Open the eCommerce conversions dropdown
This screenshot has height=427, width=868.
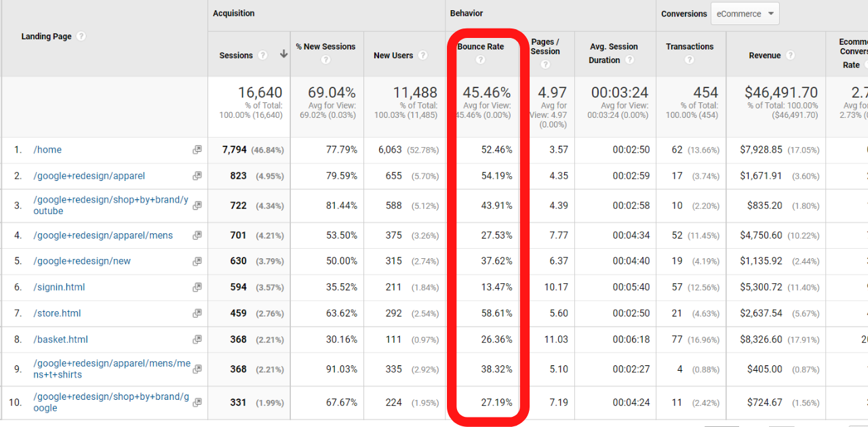tap(745, 14)
